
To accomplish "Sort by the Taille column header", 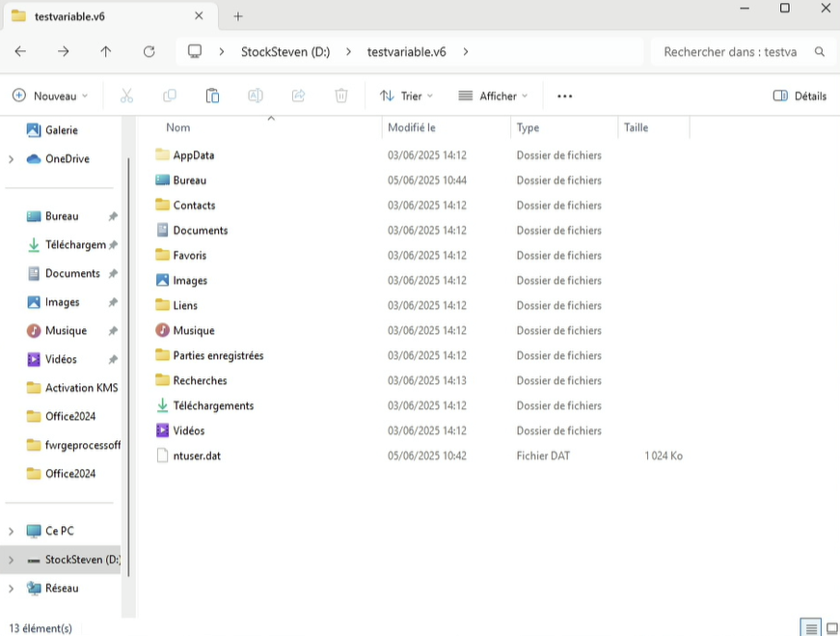I will [x=636, y=127].
